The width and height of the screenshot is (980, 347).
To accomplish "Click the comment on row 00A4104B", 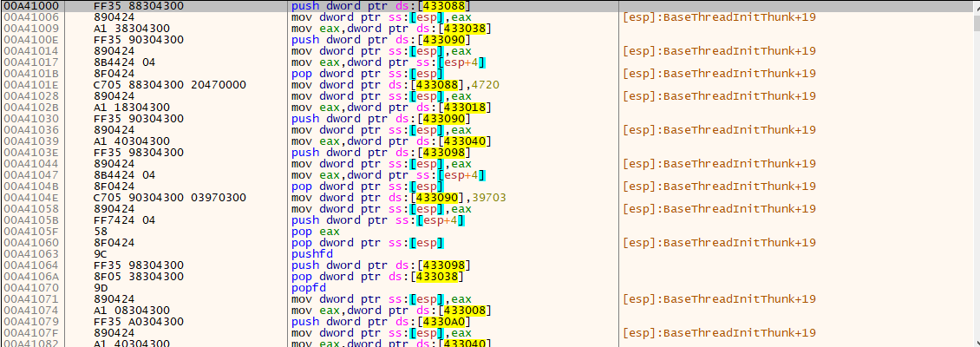I will (719, 186).
